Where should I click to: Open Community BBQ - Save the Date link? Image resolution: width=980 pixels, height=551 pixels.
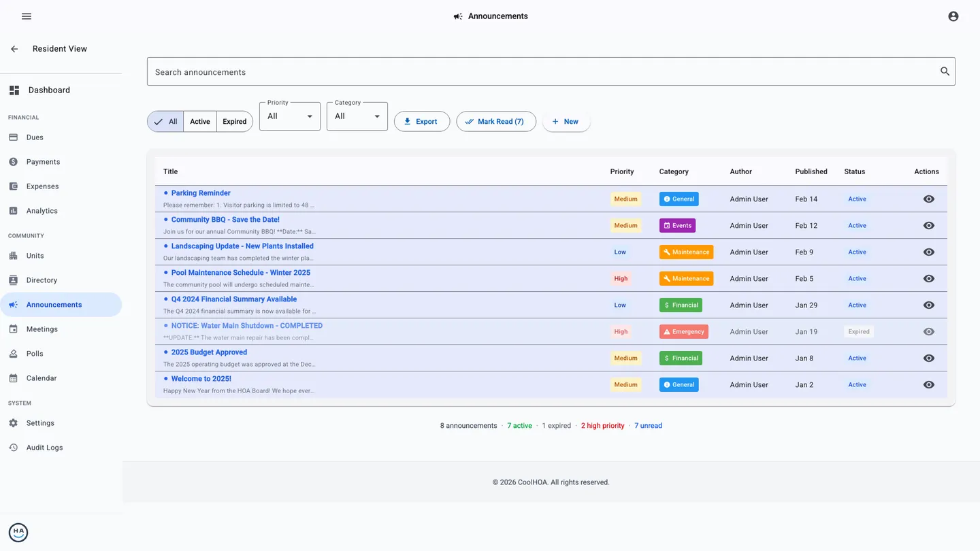(225, 220)
